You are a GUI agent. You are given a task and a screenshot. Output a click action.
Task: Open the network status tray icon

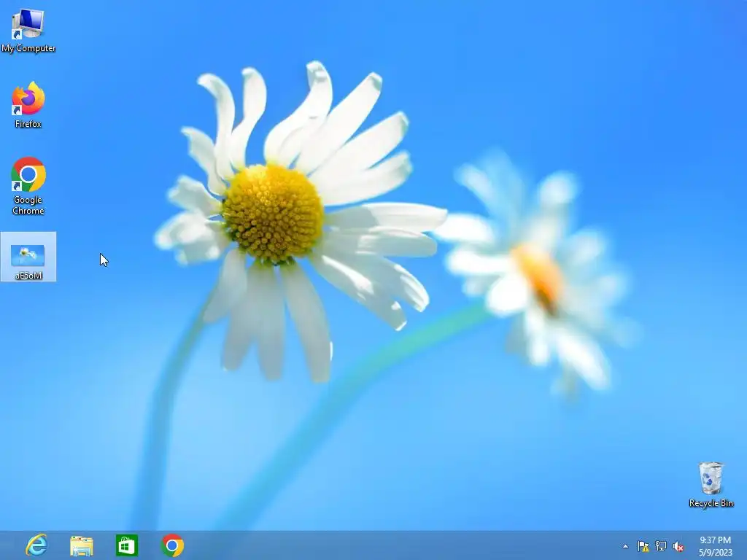(661, 546)
